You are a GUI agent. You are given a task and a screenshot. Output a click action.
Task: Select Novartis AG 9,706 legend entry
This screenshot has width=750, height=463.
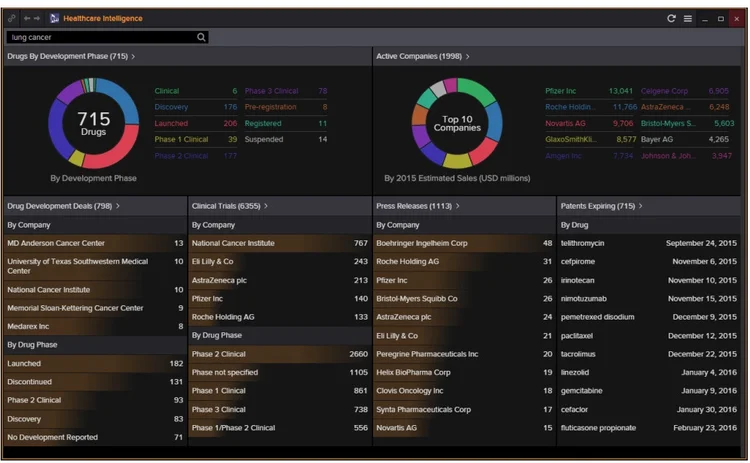pos(589,123)
